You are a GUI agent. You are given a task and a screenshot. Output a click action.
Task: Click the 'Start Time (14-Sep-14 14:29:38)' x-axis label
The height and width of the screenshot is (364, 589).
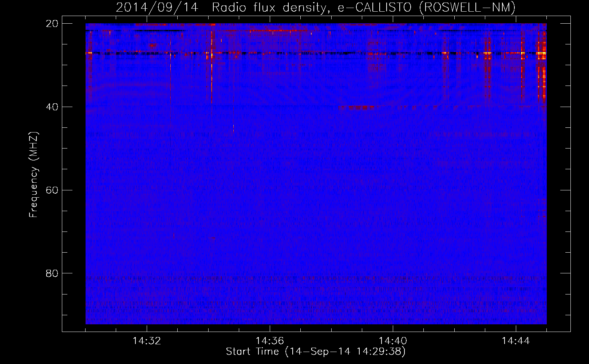316,352
